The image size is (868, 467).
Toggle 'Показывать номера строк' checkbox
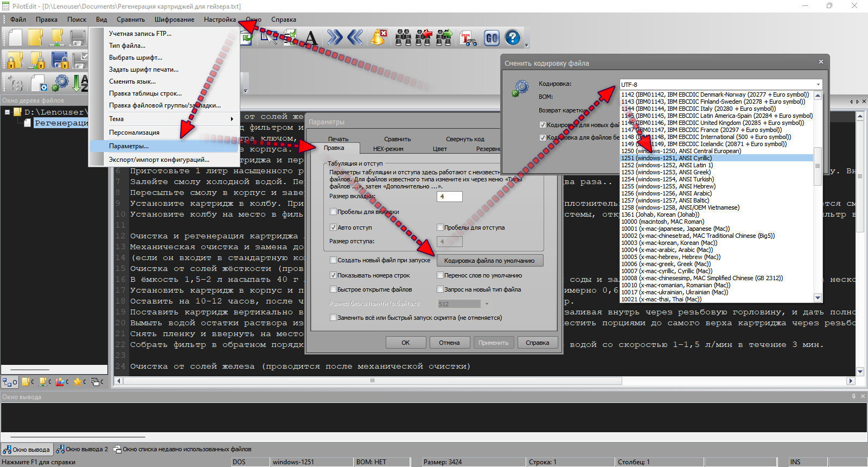[x=333, y=275]
